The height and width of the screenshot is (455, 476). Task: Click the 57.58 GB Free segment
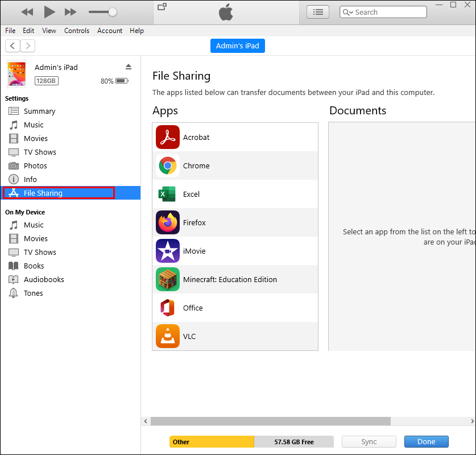(x=293, y=442)
